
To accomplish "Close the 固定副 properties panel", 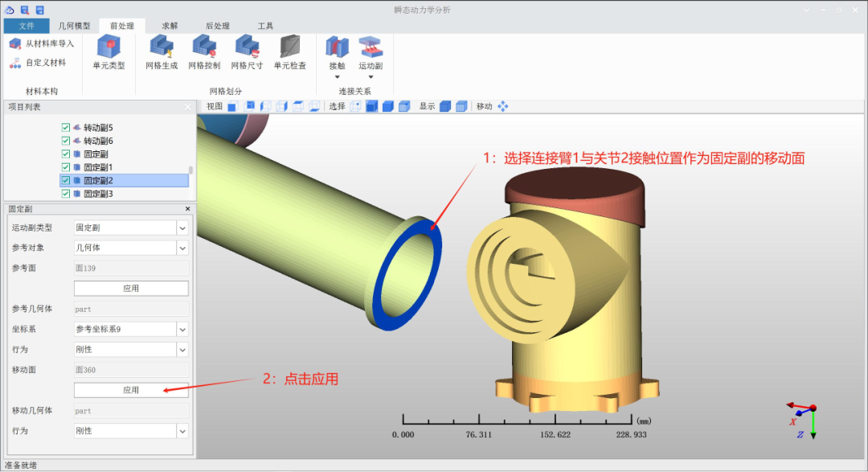I will (187, 209).
